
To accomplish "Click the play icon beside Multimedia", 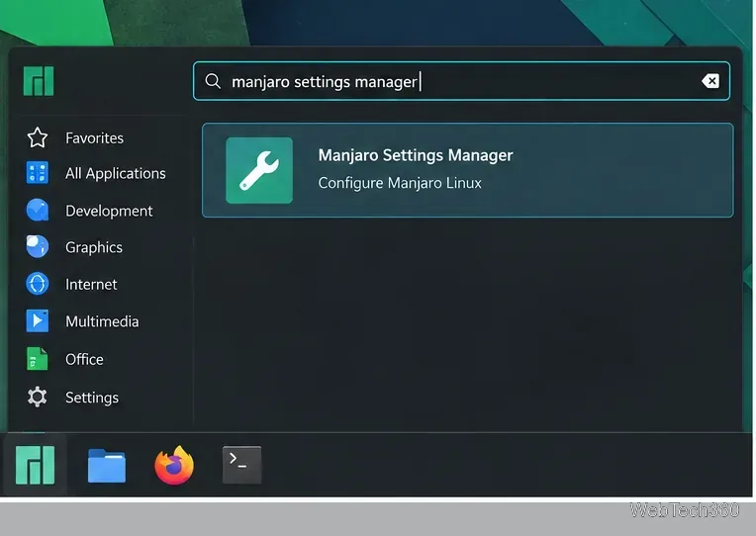I will coord(38,321).
